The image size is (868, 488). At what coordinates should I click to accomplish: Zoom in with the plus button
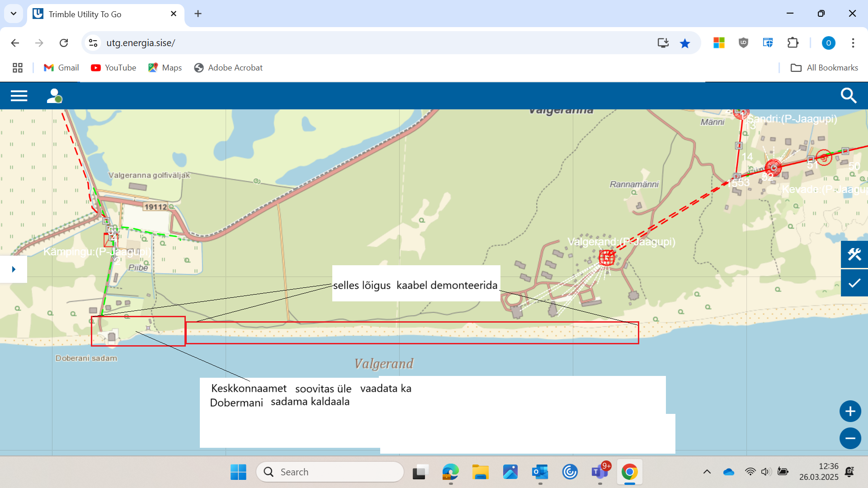tap(850, 412)
